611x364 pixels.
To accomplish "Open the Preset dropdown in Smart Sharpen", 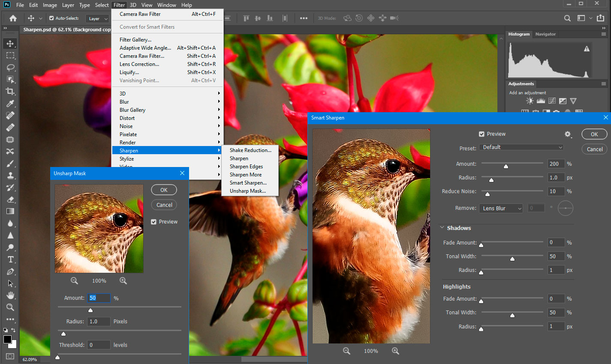I will pyautogui.click(x=521, y=147).
